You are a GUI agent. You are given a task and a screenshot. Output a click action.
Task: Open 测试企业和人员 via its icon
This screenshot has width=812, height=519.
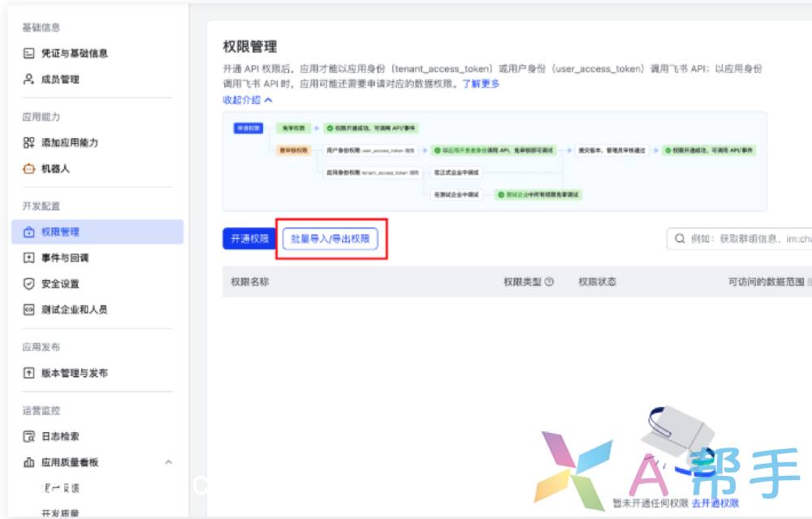(28, 309)
